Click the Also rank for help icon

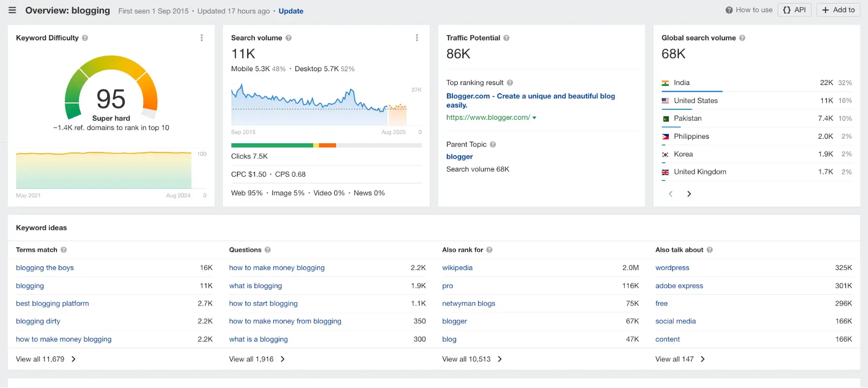tap(489, 250)
